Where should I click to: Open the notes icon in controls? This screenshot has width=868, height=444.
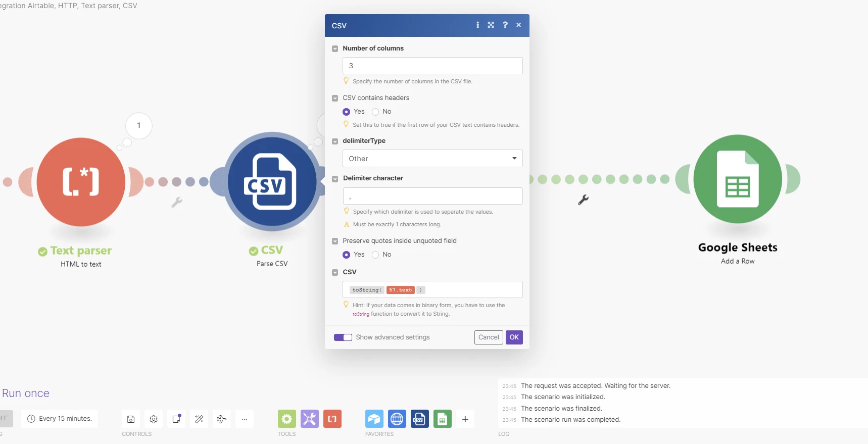coord(176,419)
